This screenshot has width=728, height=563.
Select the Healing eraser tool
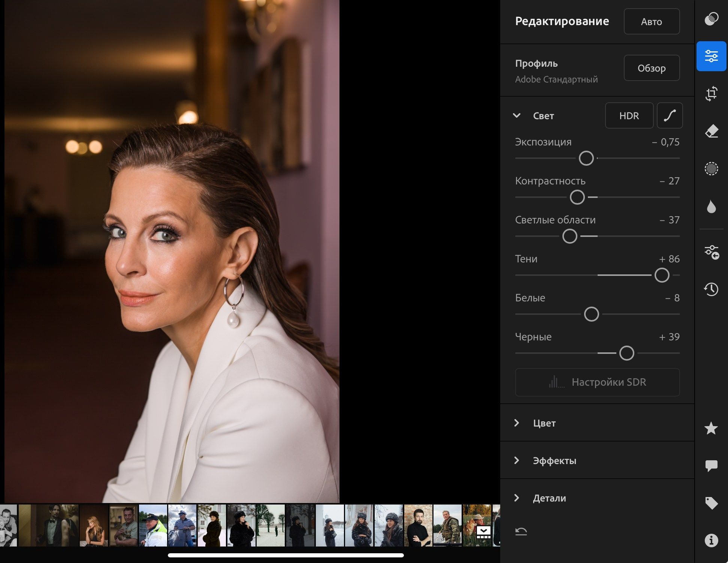pyautogui.click(x=711, y=131)
